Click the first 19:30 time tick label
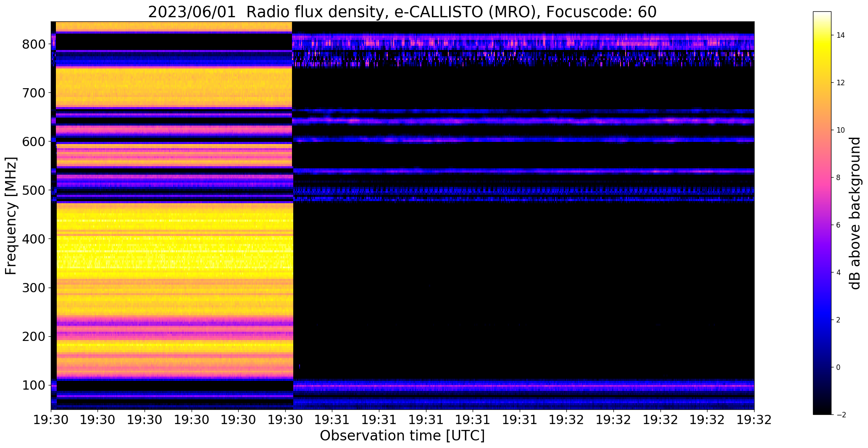 click(x=51, y=420)
